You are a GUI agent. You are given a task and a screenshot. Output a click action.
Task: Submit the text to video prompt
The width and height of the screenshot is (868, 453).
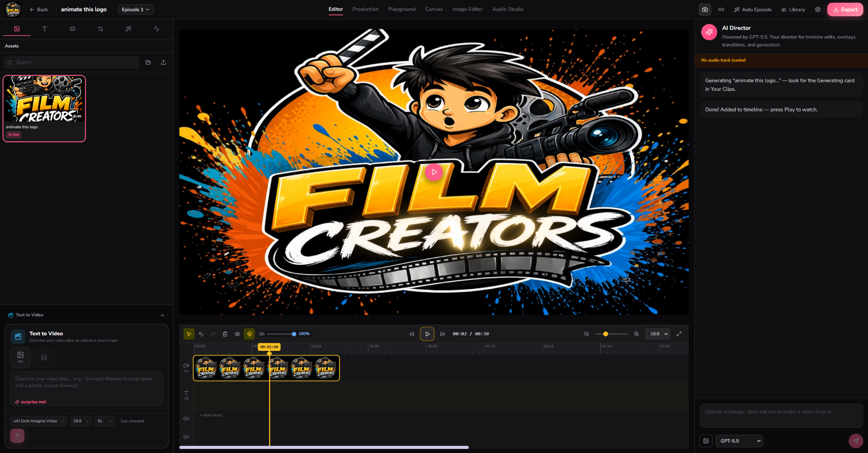click(17, 436)
